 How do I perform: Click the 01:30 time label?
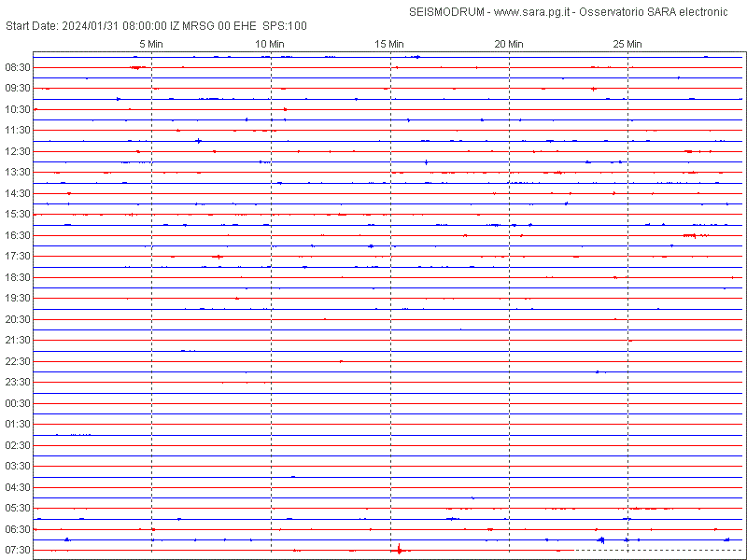point(18,424)
